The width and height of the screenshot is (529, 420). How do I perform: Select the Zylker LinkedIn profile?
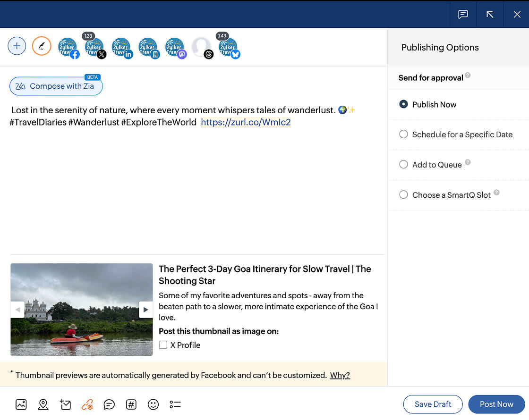(121, 48)
